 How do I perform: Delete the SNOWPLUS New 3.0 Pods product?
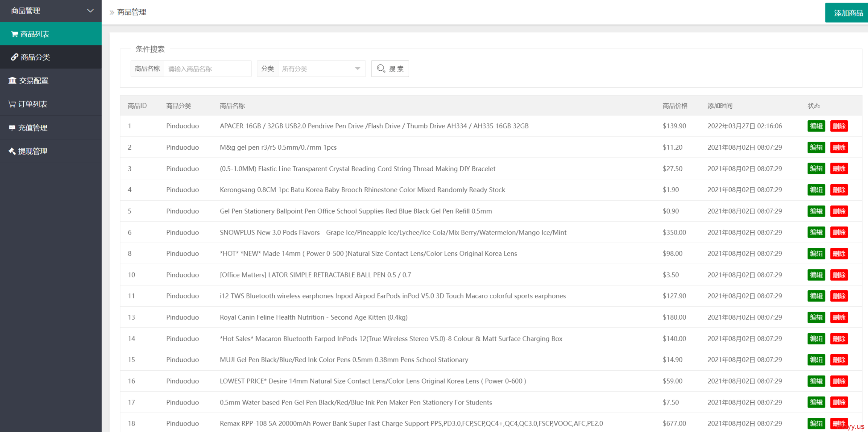pyautogui.click(x=839, y=232)
